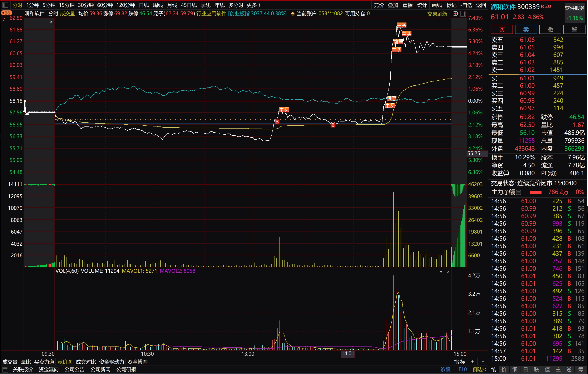588x374 pixels.
Task: Open VOL indicator dropdown triangle
Action: (441, 272)
